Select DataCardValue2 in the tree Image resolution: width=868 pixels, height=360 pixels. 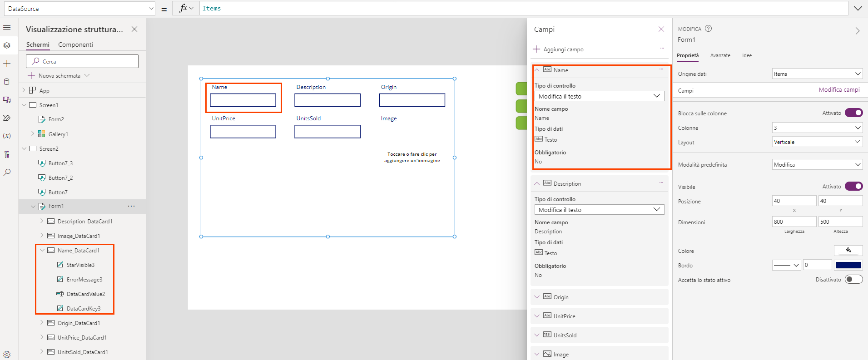pyautogui.click(x=85, y=294)
